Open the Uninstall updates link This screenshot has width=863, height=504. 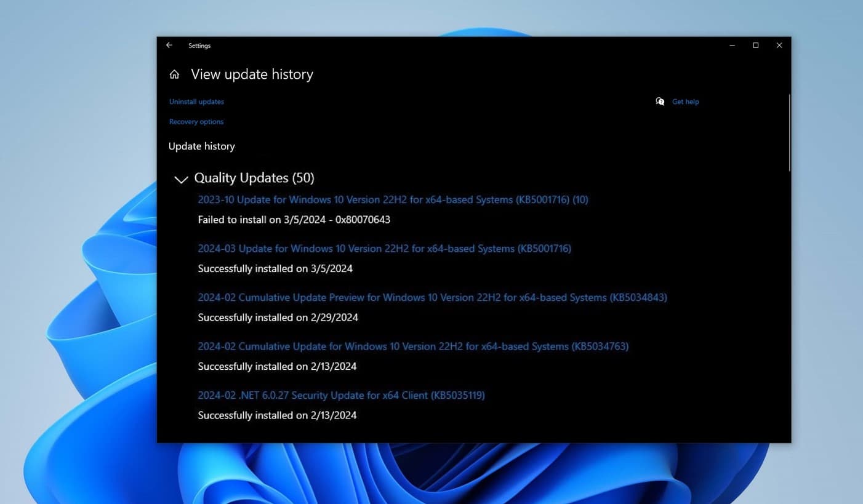point(196,101)
